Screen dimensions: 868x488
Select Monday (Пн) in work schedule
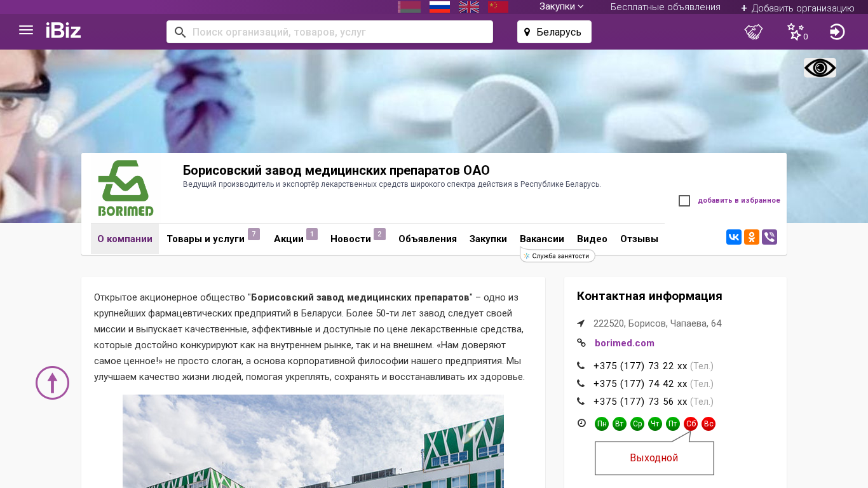click(x=602, y=424)
